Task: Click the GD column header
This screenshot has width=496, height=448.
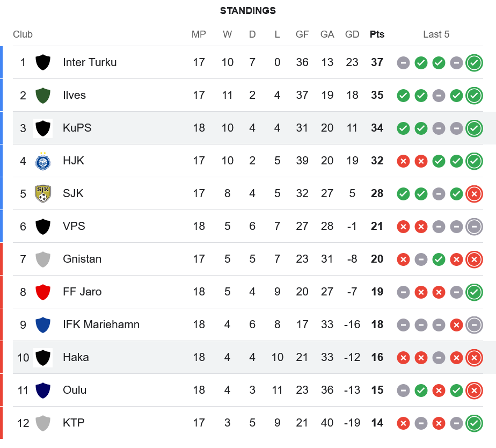Action: (x=352, y=34)
